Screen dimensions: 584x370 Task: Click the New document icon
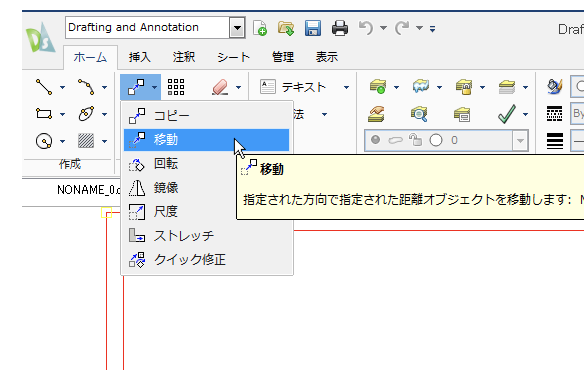[x=260, y=28]
